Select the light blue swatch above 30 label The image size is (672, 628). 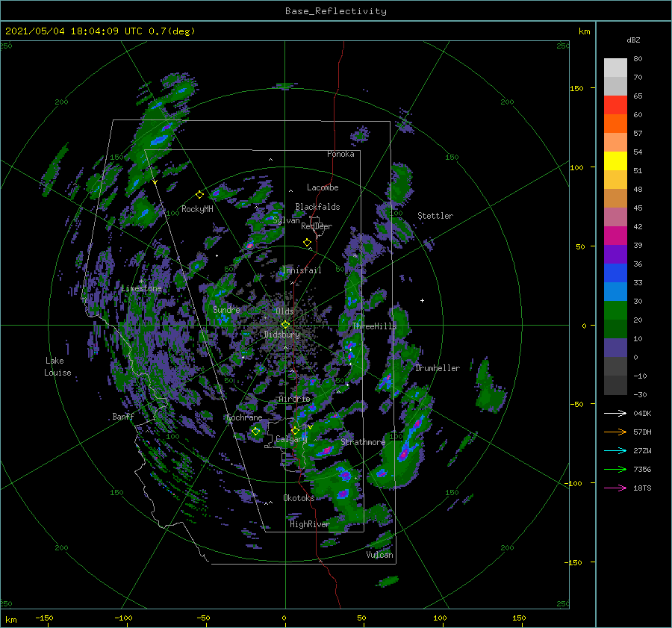[615, 291]
